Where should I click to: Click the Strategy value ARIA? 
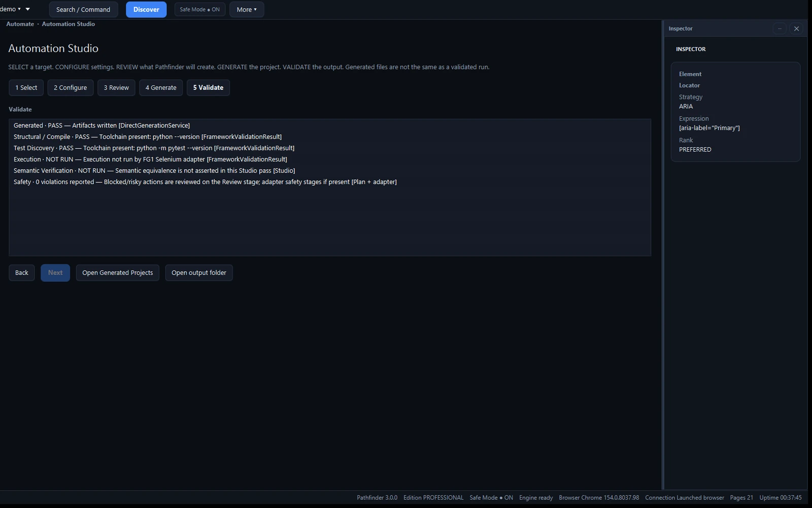coord(686,107)
